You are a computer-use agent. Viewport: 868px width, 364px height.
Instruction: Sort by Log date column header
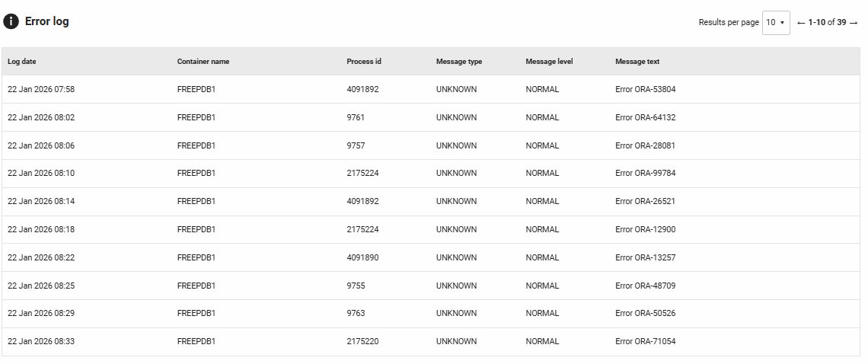(21, 62)
